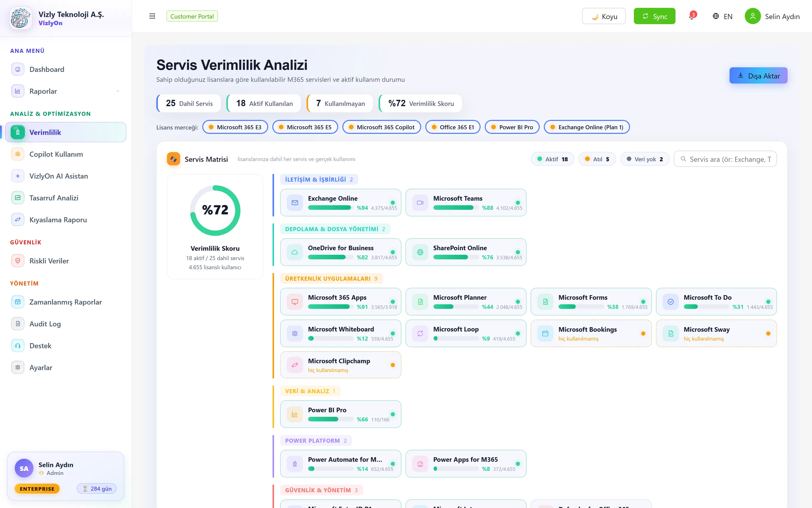Toggle the Power BI Pro license lens chip
812x508 pixels.
click(x=512, y=127)
